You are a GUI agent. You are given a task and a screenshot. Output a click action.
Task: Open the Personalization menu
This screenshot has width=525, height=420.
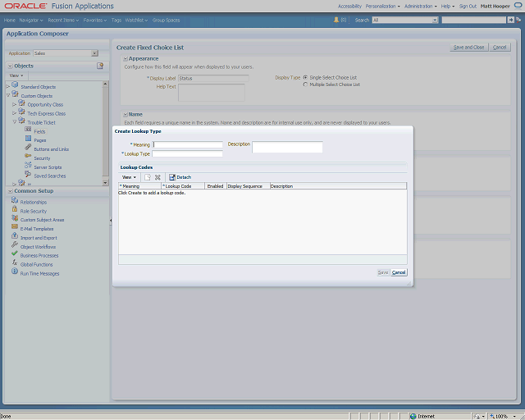point(383,6)
